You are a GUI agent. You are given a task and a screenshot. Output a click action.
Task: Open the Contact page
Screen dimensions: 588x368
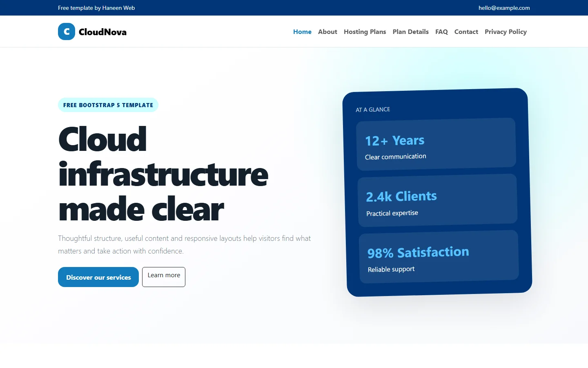coord(466,31)
